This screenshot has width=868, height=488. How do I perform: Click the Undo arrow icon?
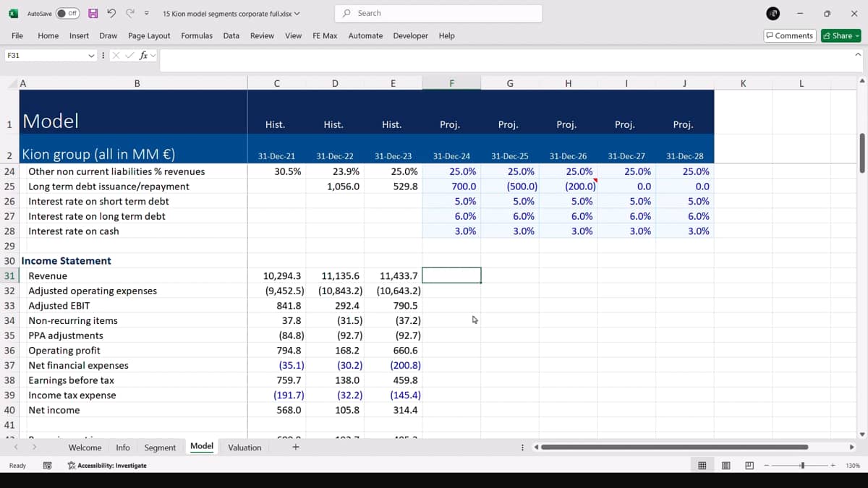pyautogui.click(x=111, y=13)
